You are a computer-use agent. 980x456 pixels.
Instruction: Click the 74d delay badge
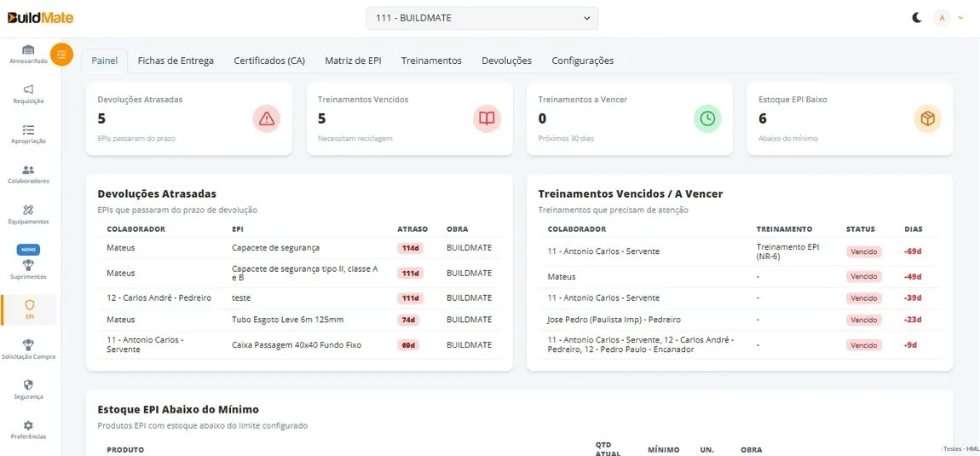coord(409,320)
